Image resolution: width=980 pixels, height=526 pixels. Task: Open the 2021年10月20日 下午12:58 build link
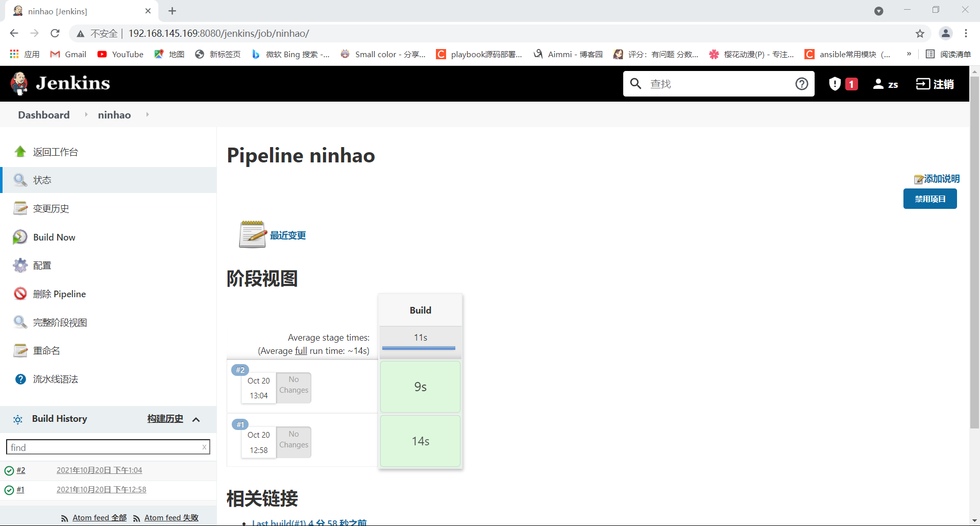(x=101, y=490)
